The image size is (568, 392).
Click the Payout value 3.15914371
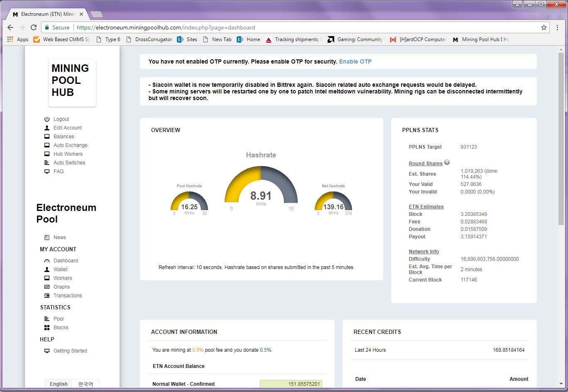tap(474, 237)
